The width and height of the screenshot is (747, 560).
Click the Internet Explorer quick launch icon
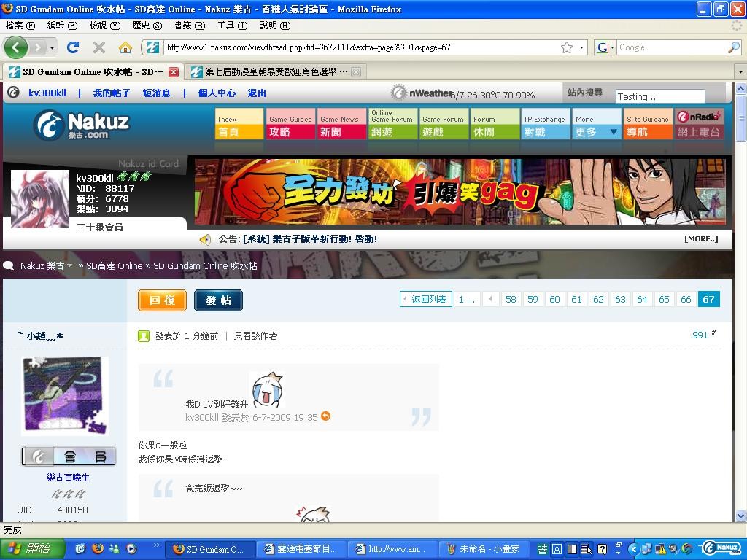pyautogui.click(x=80, y=548)
